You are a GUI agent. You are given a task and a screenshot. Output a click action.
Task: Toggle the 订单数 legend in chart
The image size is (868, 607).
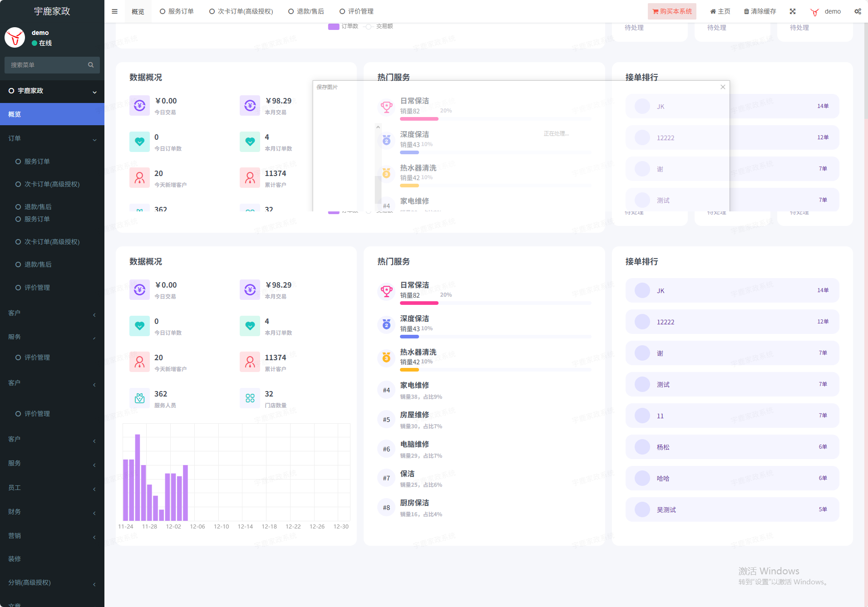point(343,26)
